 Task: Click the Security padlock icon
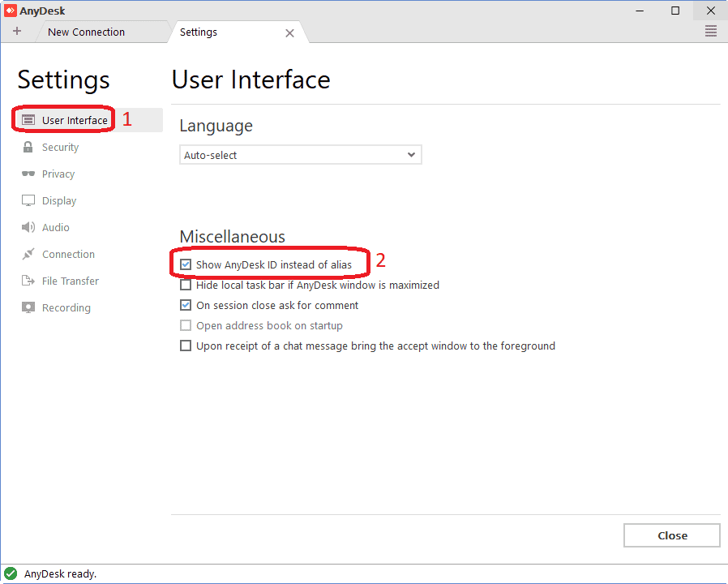click(28, 148)
